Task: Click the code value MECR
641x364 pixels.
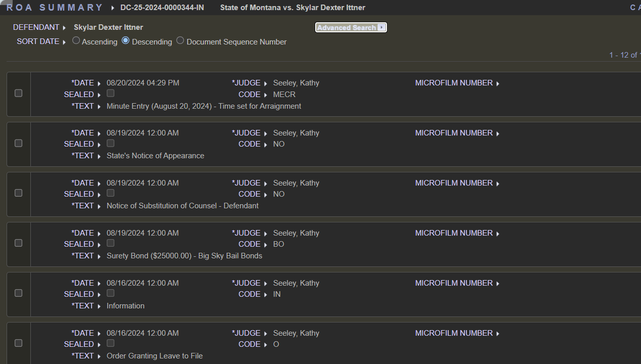Action: 284,95
